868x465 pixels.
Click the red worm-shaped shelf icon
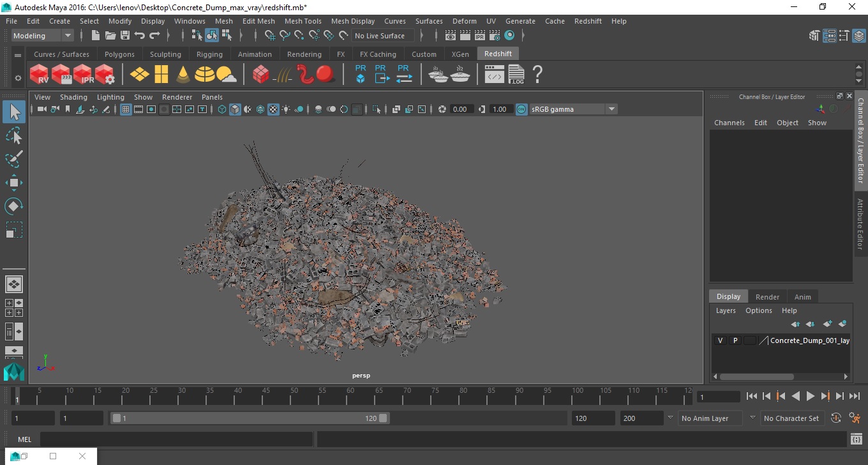click(304, 74)
